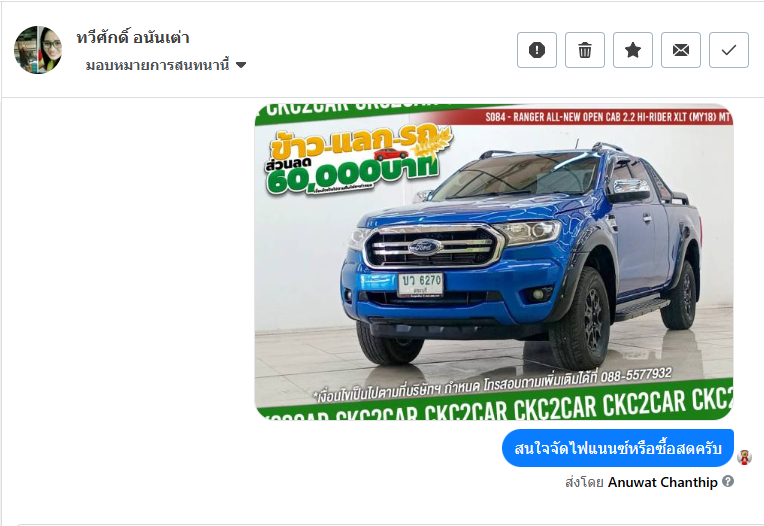Click the ส่งโดย label under message
The height and width of the screenshot is (526, 764).
click(x=585, y=482)
